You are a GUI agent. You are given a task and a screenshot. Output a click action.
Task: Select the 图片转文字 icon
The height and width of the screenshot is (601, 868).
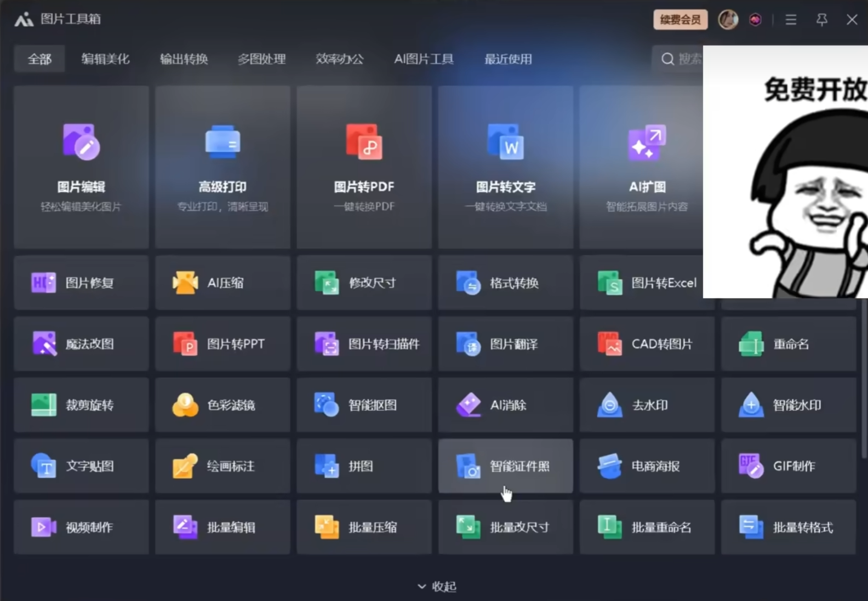click(x=505, y=142)
